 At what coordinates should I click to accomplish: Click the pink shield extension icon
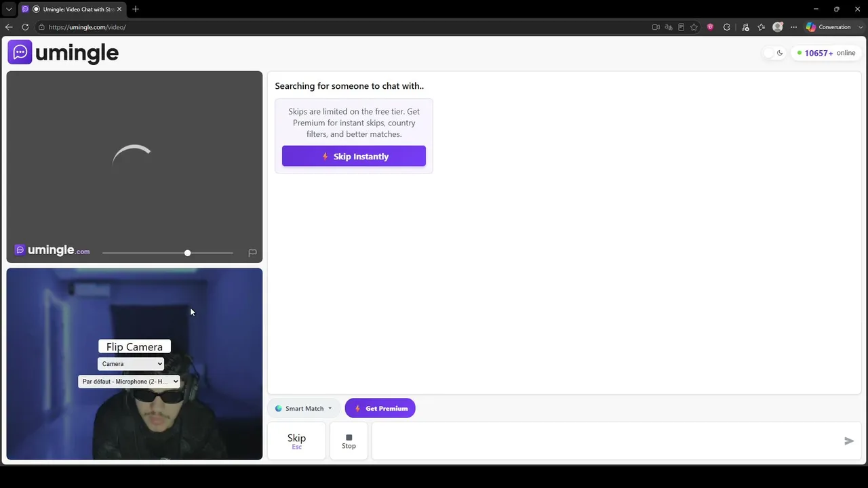[710, 27]
